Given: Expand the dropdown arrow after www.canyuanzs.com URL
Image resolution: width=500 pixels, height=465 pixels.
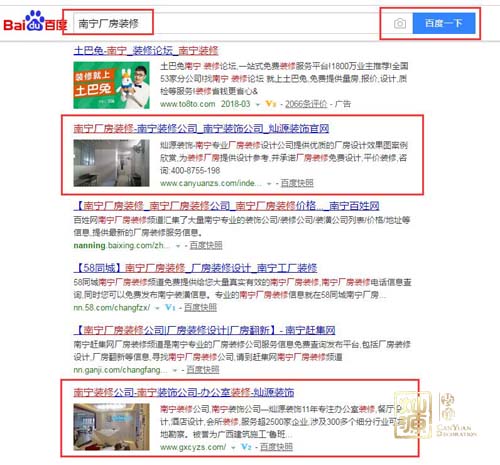Looking at the screenshot, I should click(x=269, y=184).
